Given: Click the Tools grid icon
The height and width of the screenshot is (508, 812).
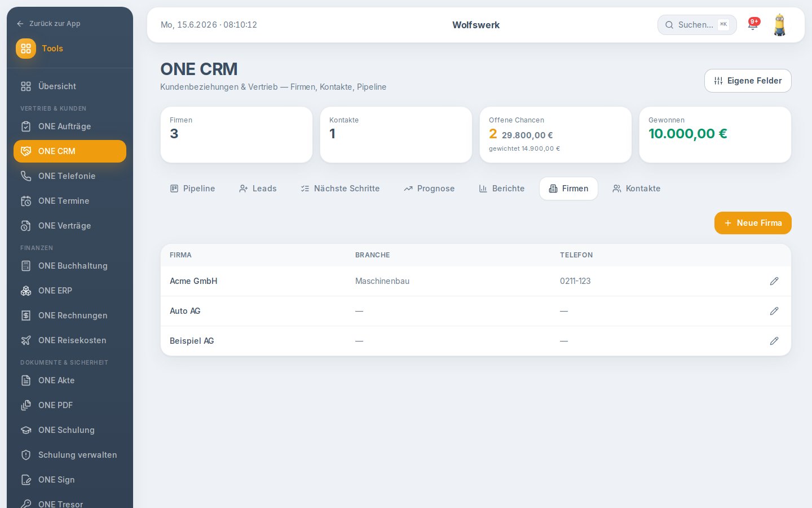Looking at the screenshot, I should click(x=26, y=49).
